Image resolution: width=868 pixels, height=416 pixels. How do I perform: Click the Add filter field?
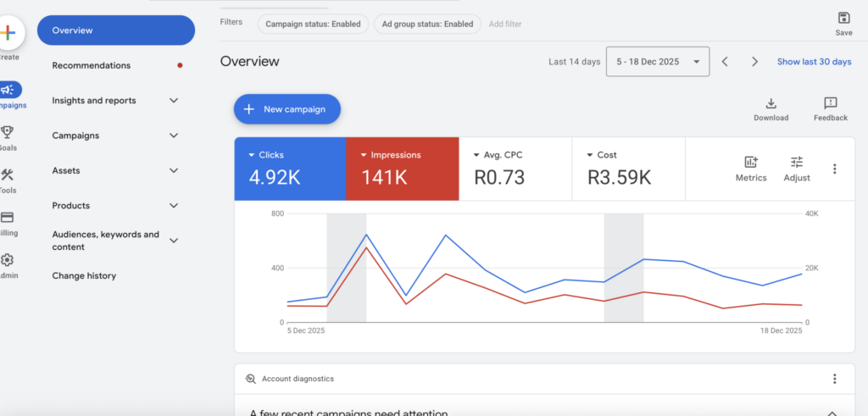tap(505, 24)
